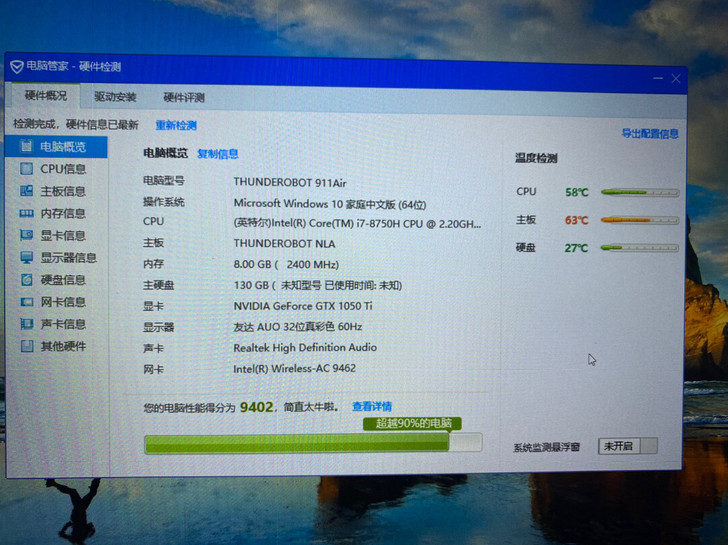Viewport: 728px width, 545px height.
Task: Switch to the 驱动安装 tab
Action: click(115, 97)
